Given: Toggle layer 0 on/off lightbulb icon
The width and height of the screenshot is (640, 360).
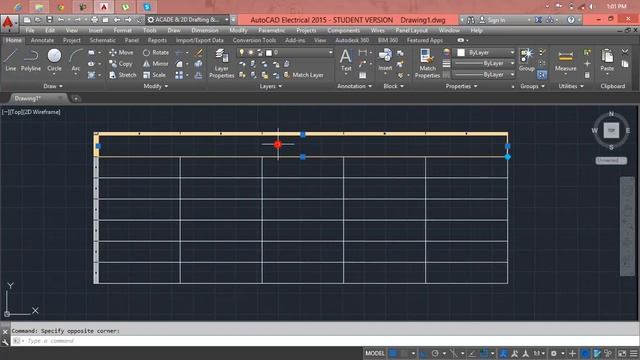Looking at the screenshot, I should pos(242,52).
